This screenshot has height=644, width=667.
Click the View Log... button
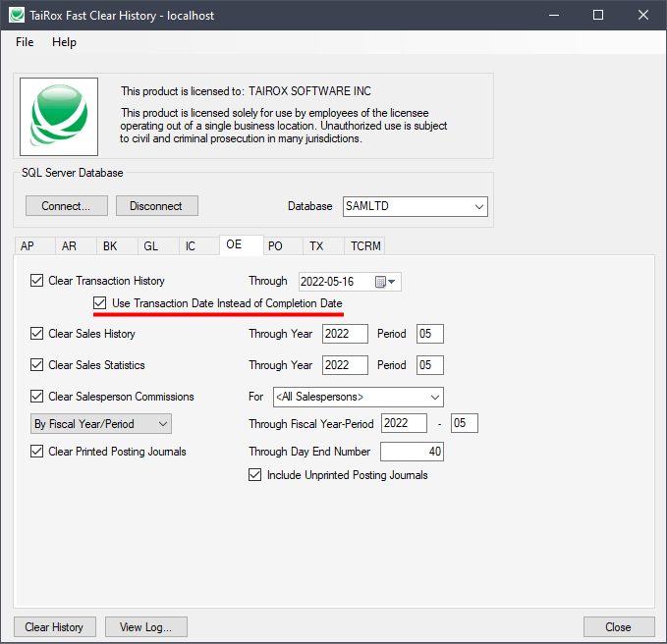coord(146,627)
